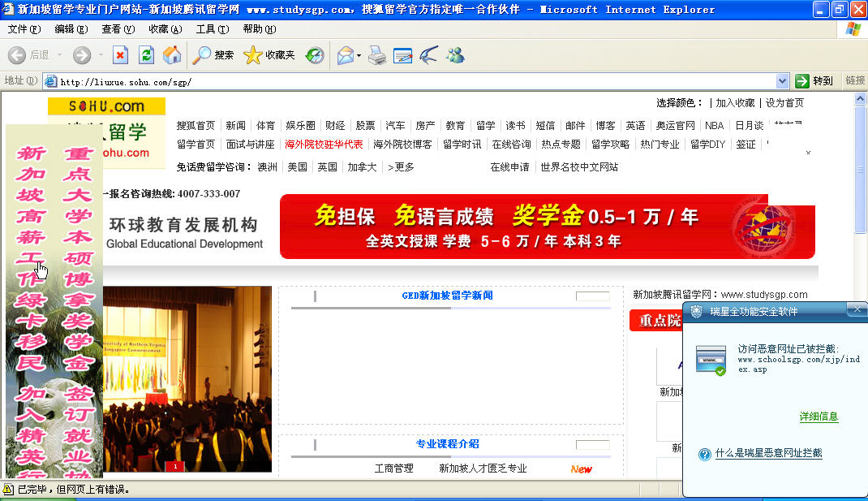Open the >更多 link
The width and height of the screenshot is (868, 501).
pos(401,166)
